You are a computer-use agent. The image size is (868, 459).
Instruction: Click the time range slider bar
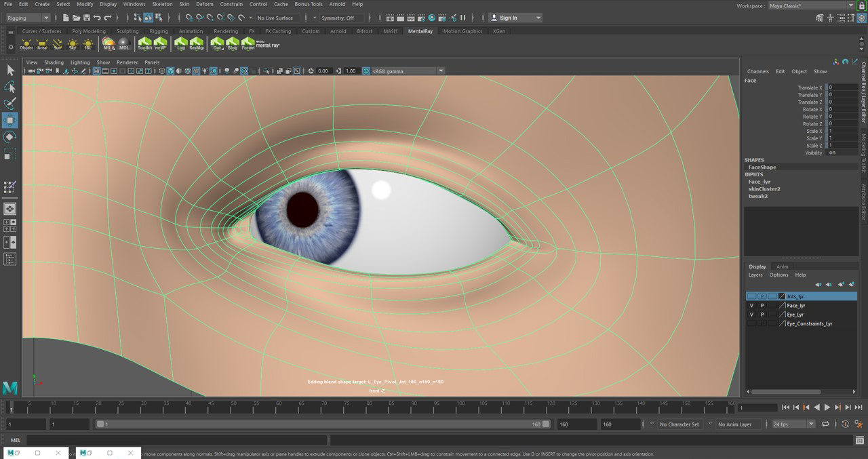click(x=319, y=424)
